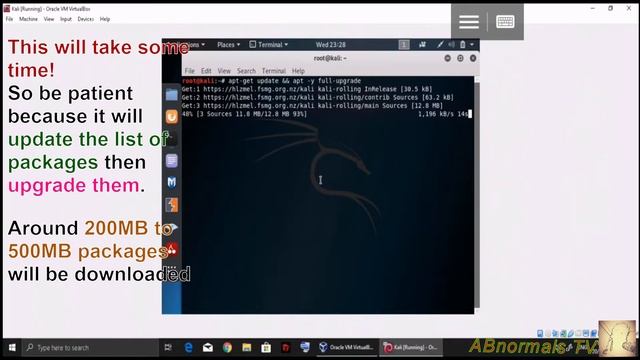Image resolution: width=640 pixels, height=360 pixels.
Task: Open the VirtualBox Input menu
Action: [x=66, y=19]
